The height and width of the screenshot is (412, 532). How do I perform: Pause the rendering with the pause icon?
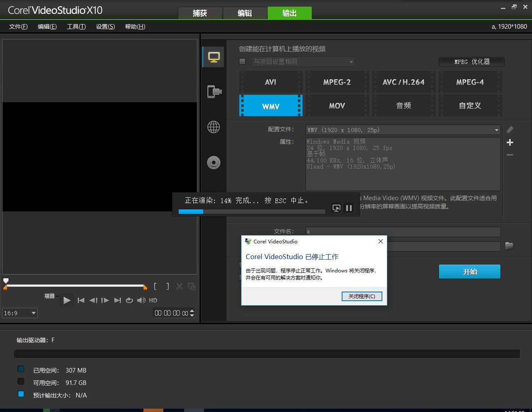click(x=349, y=208)
